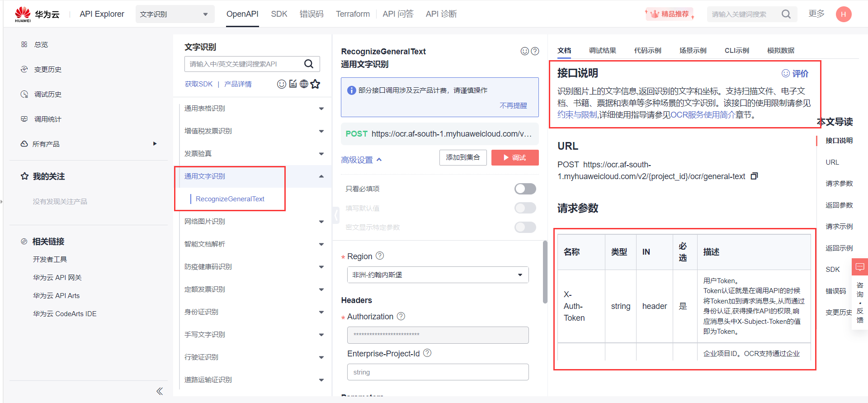Open the SDK tab in top navigation

coord(279,14)
